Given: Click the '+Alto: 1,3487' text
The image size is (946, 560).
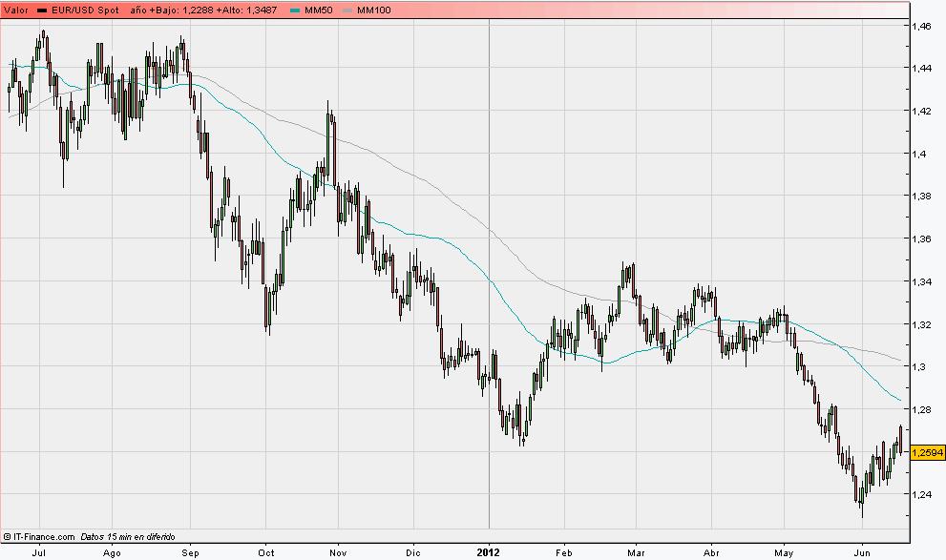Looking at the screenshot, I should pyautogui.click(x=246, y=10).
